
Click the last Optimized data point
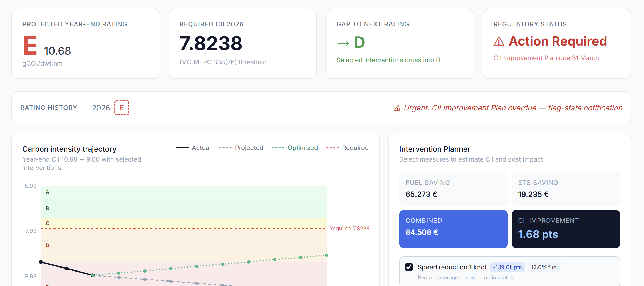327,255
